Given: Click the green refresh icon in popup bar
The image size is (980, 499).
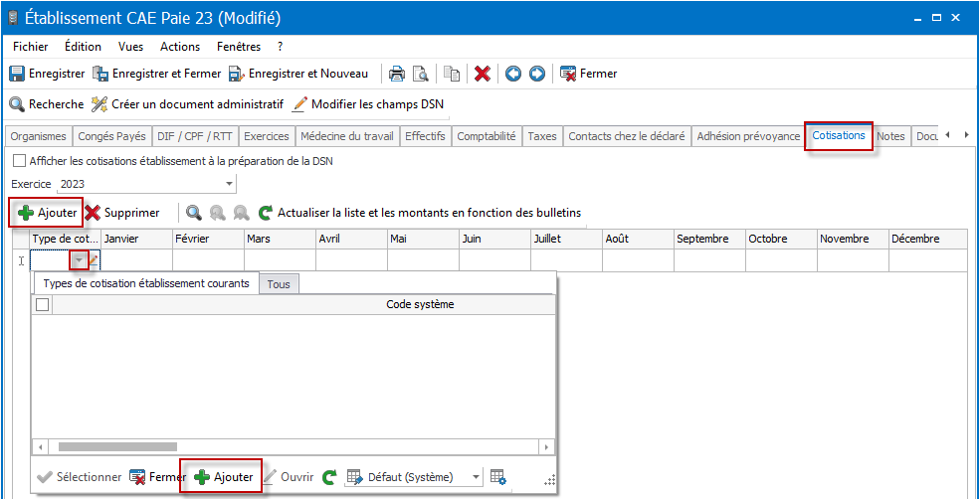Looking at the screenshot, I should point(329,477).
